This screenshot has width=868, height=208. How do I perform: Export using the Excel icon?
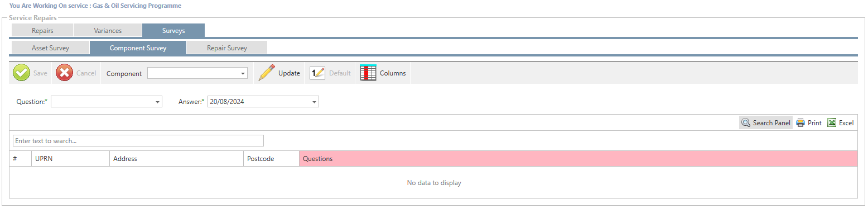[x=832, y=123]
